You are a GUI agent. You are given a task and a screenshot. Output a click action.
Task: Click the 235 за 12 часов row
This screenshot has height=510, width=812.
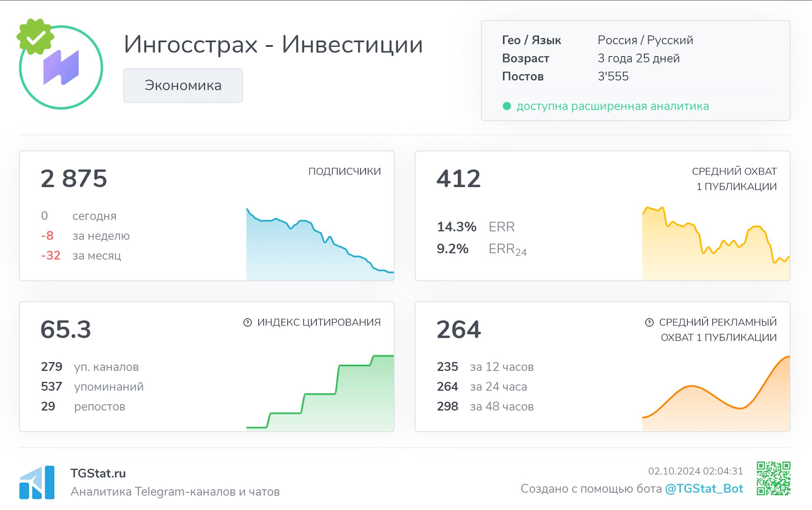[485, 367]
